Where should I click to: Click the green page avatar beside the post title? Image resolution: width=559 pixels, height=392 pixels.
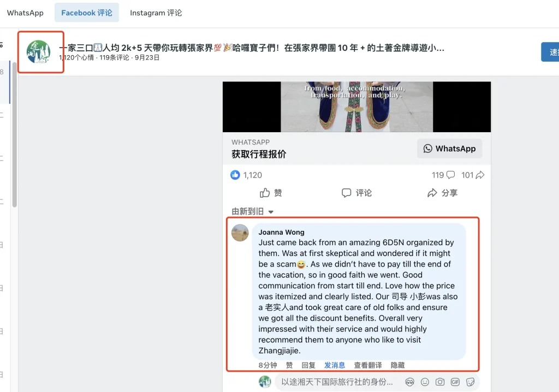[39, 52]
